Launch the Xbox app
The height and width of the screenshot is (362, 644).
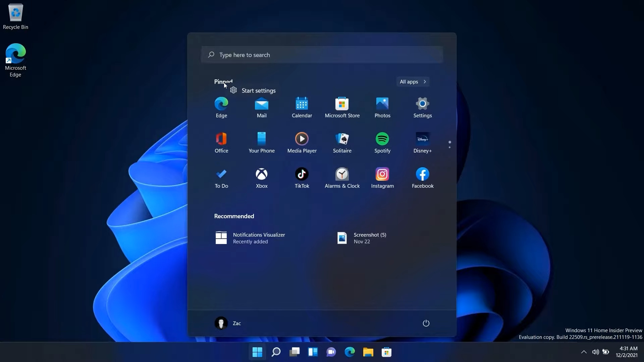(x=262, y=178)
